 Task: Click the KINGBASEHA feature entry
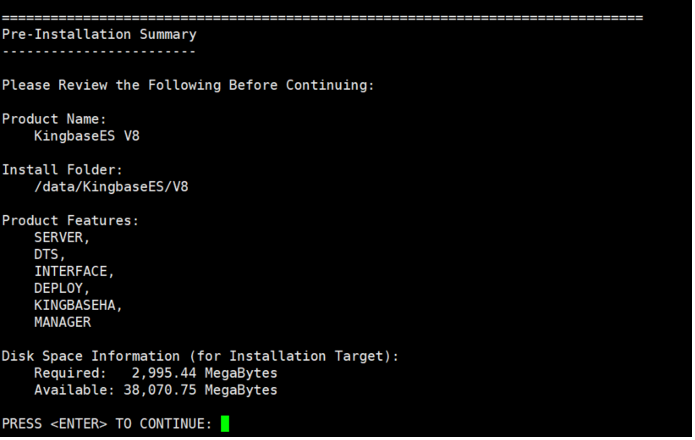[78, 306]
